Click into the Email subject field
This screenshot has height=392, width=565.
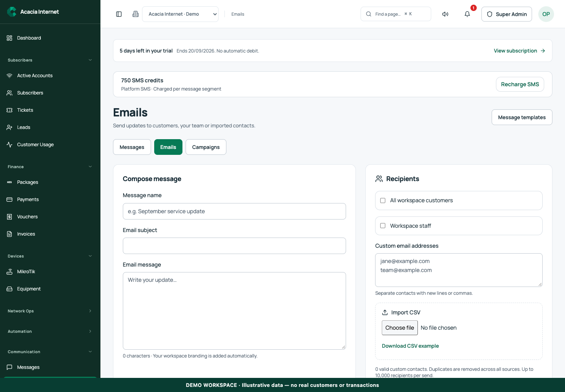coord(234,246)
